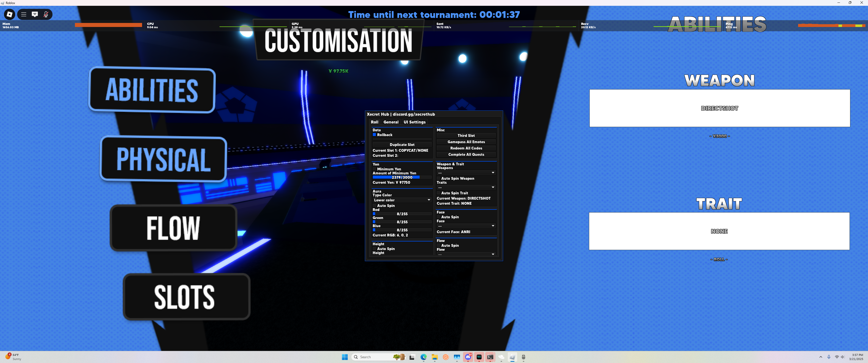
Task: Open Discord from the taskbar
Action: coord(468,357)
